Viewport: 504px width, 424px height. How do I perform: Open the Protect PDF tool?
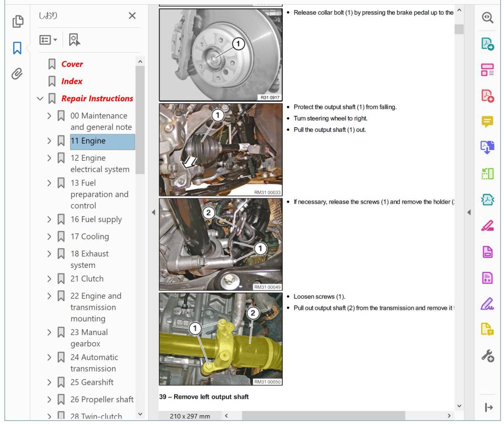487,252
